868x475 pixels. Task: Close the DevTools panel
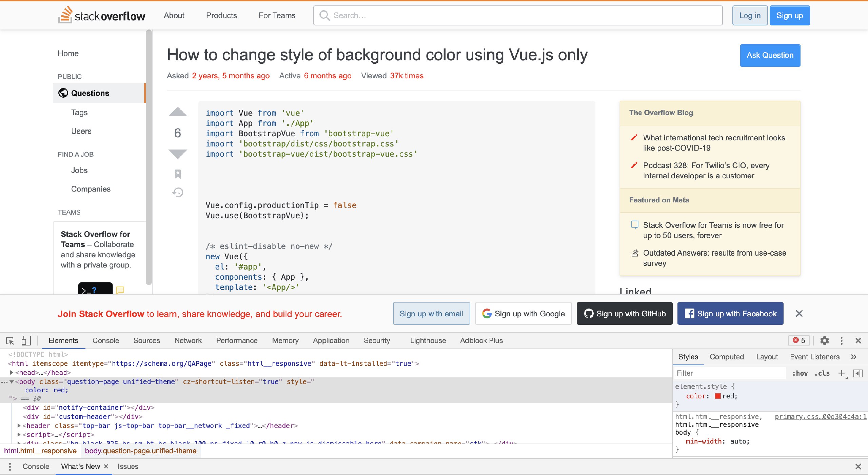coord(858,340)
